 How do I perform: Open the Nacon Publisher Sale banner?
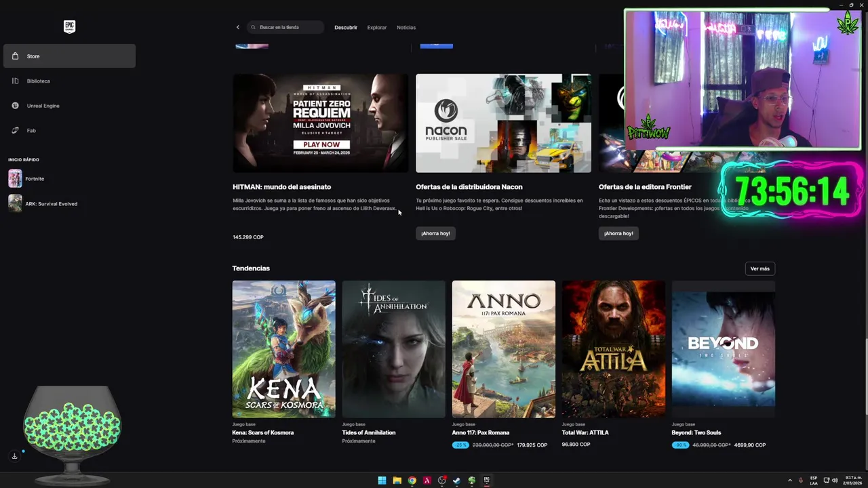pyautogui.click(x=503, y=123)
